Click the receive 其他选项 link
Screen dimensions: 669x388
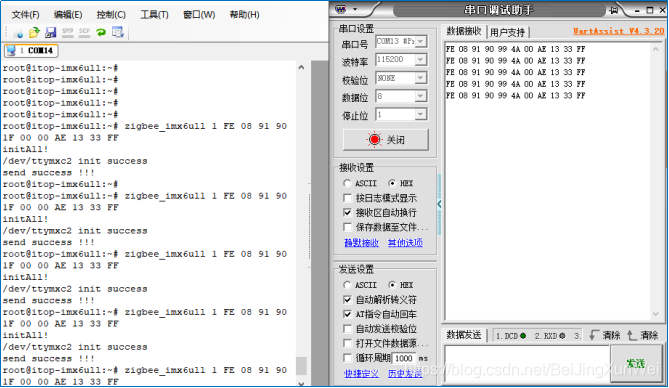tap(405, 243)
